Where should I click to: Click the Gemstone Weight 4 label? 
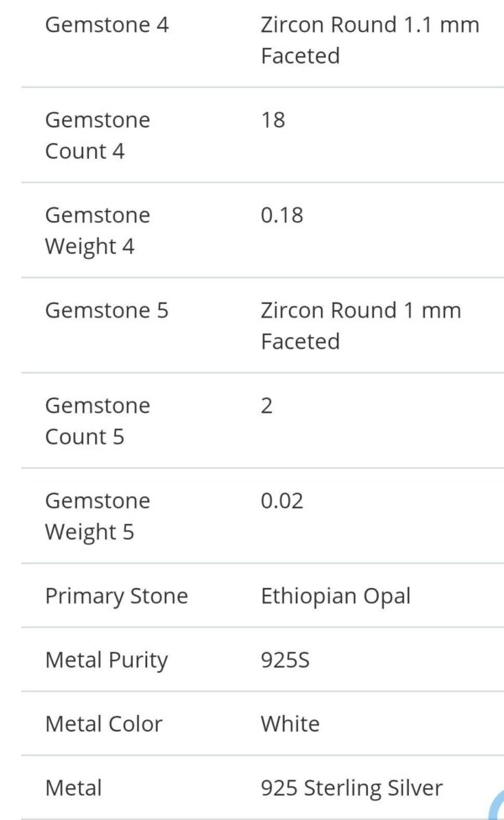tap(97, 230)
